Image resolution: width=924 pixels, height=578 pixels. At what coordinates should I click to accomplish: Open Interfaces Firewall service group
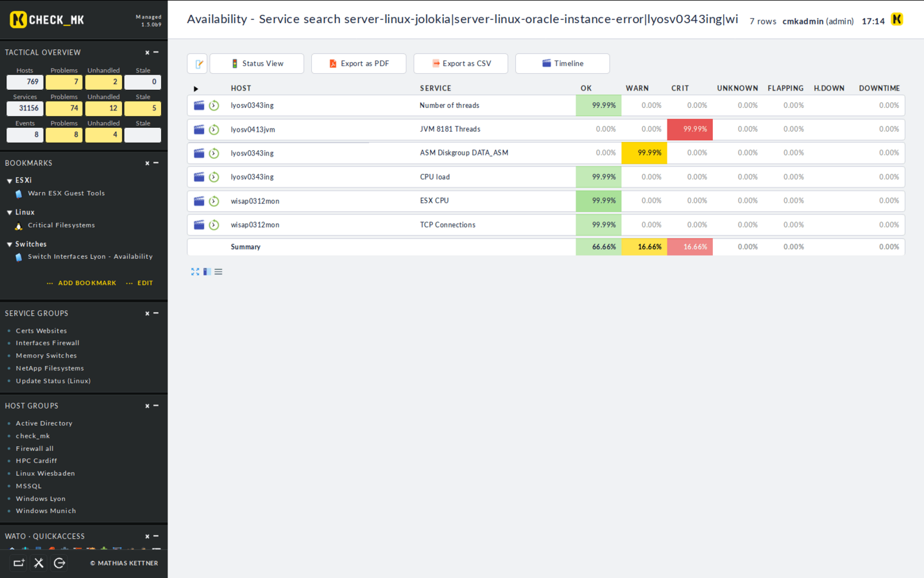[47, 343]
